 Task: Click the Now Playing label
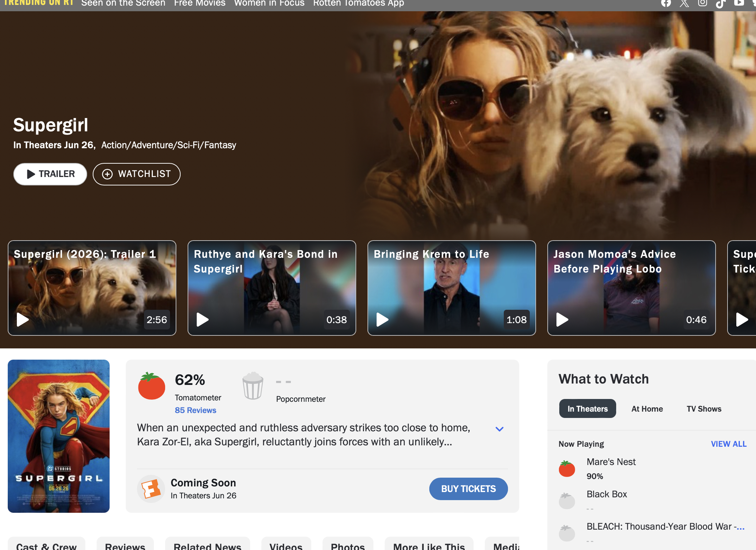[x=581, y=444]
